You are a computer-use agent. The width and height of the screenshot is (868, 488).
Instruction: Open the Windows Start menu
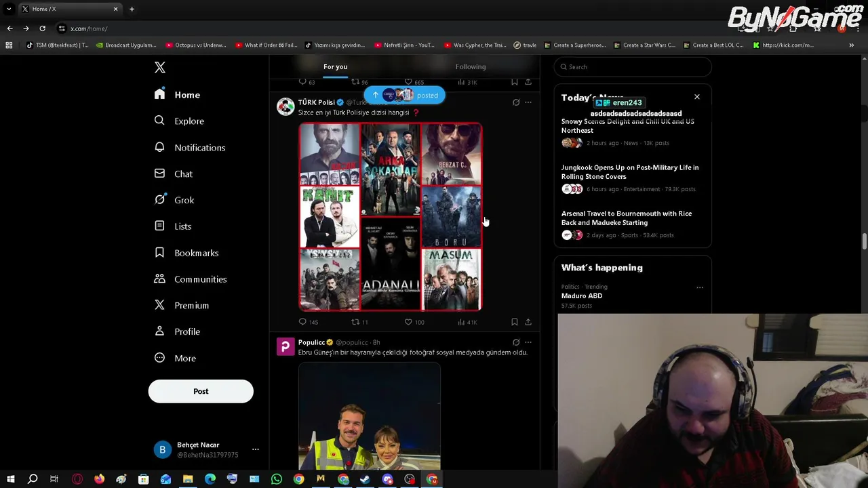pyautogui.click(x=10, y=479)
